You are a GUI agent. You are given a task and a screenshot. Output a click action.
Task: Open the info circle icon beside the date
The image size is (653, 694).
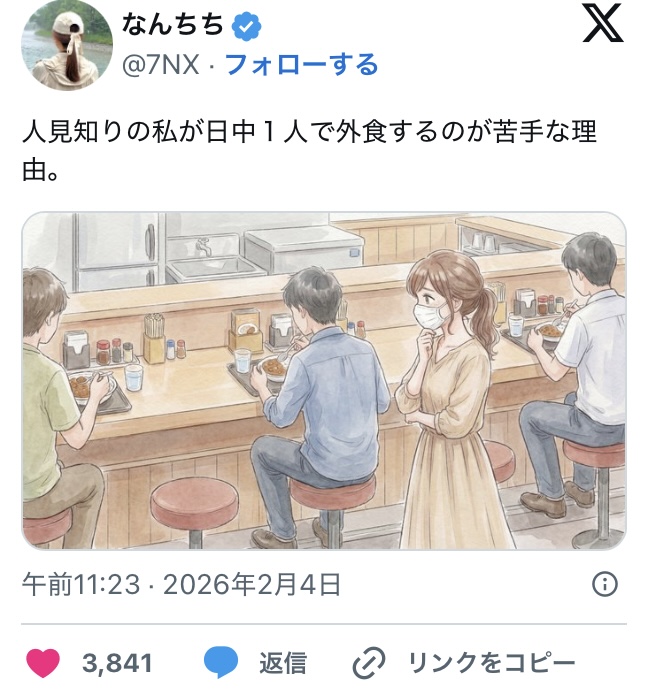[x=604, y=584]
